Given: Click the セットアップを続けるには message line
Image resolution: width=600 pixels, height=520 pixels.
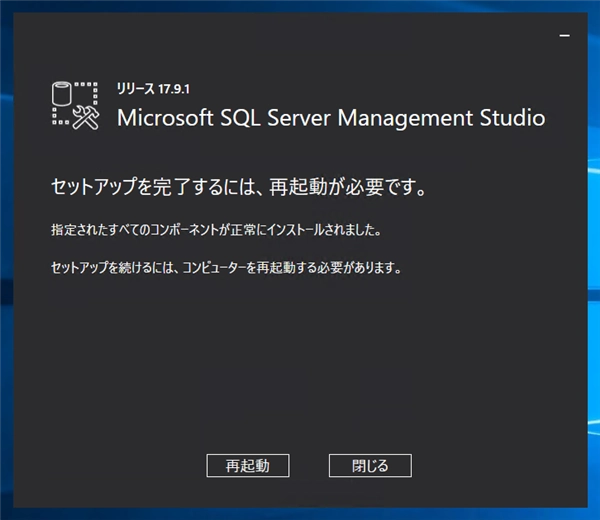Looking at the screenshot, I should click(x=225, y=268).
